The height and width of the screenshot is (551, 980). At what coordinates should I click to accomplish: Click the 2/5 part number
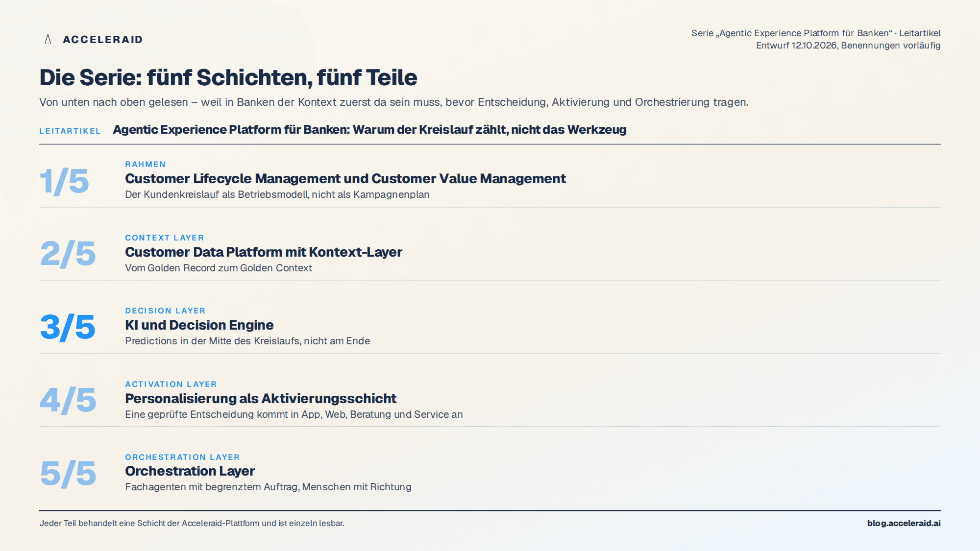(x=68, y=254)
